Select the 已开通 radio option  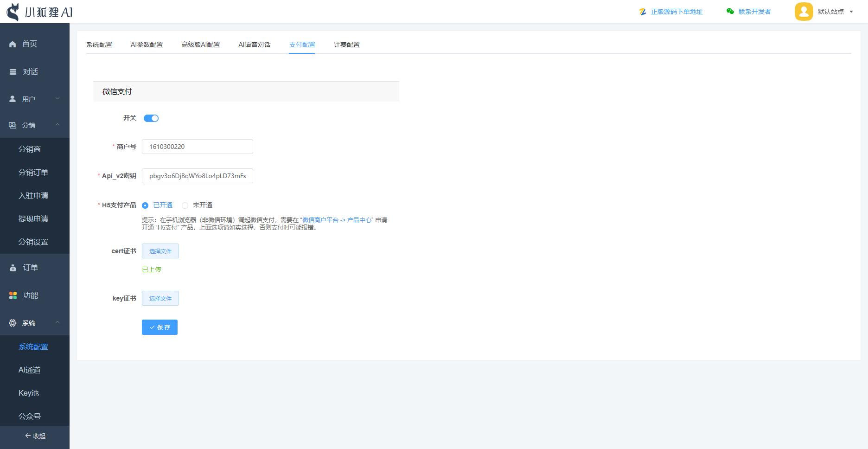point(145,205)
